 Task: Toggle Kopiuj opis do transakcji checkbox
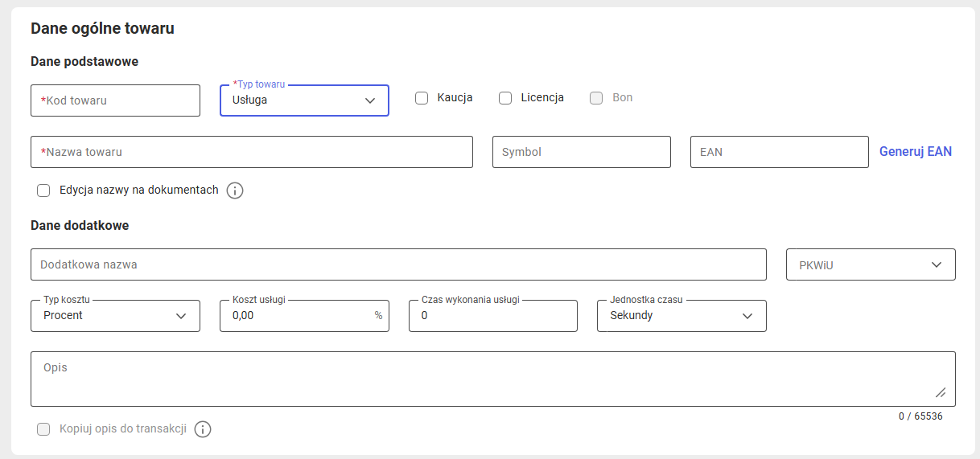coord(43,429)
